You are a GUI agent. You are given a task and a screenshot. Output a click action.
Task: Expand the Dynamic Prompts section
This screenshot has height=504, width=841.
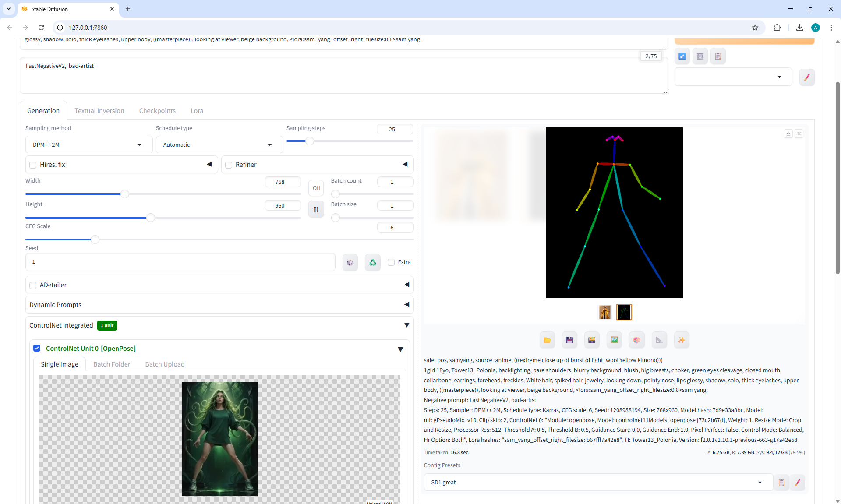tap(219, 305)
